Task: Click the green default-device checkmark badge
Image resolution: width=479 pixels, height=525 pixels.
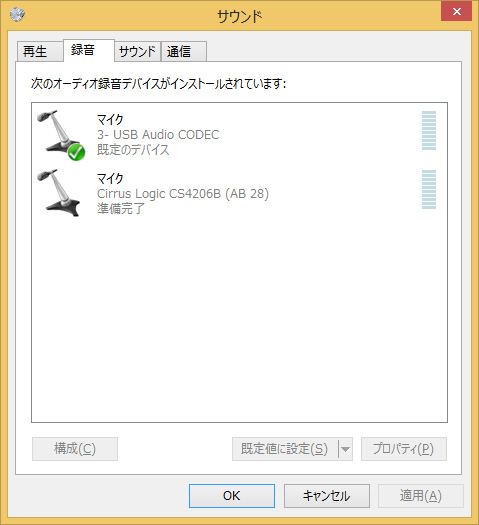Action: 76,152
